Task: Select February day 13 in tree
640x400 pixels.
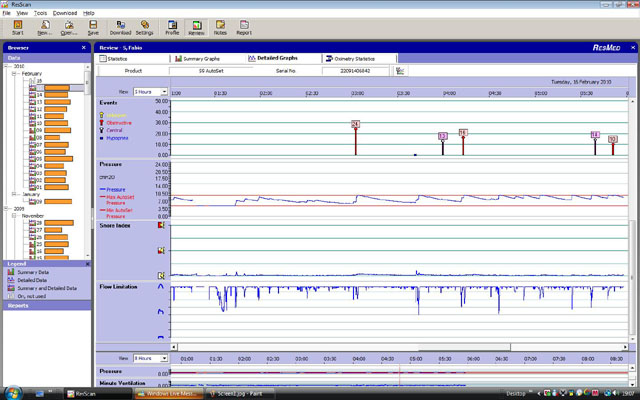Action: 50,102
